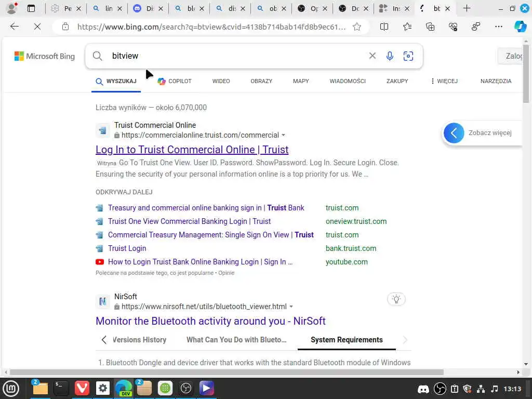Screen dimensions: 532x399
Task: Open a new browser tab
Action: point(467,8)
